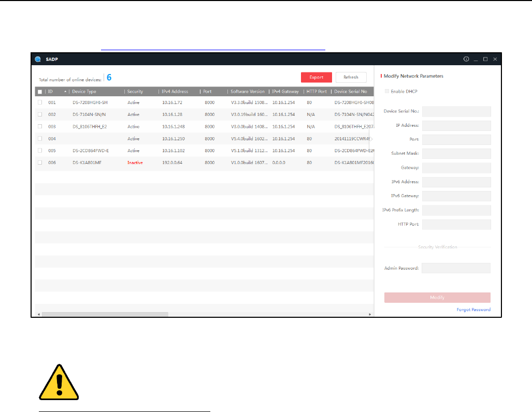The height and width of the screenshot is (412, 532).
Task: Click IP address 10.16.1.28
Action: 172,114
